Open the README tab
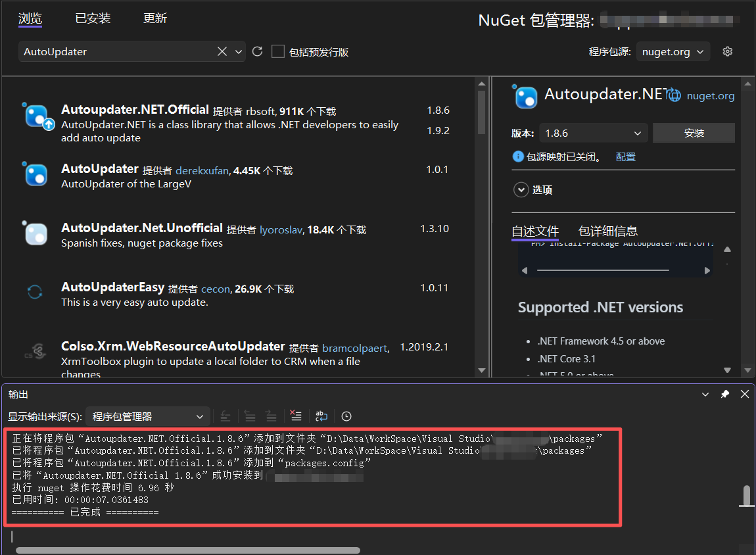The width and height of the screenshot is (756, 555). pos(534,231)
